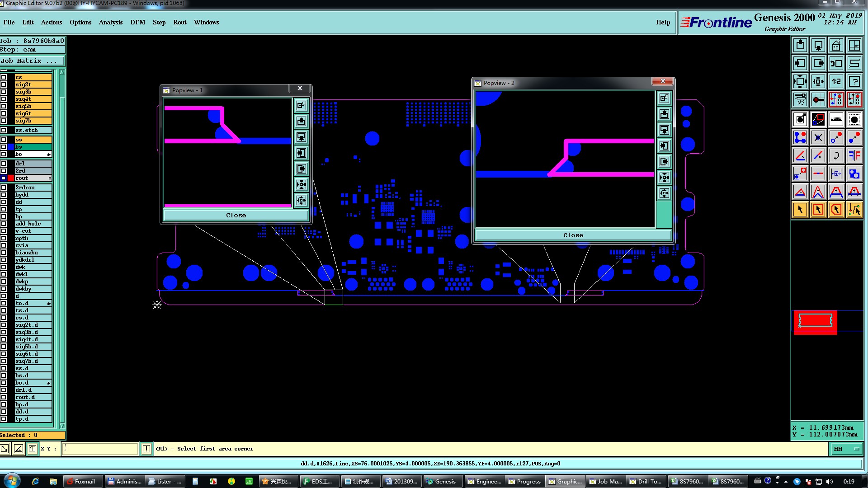The width and height of the screenshot is (868, 488).
Task: Open the Actions menu
Action: click(x=52, y=22)
